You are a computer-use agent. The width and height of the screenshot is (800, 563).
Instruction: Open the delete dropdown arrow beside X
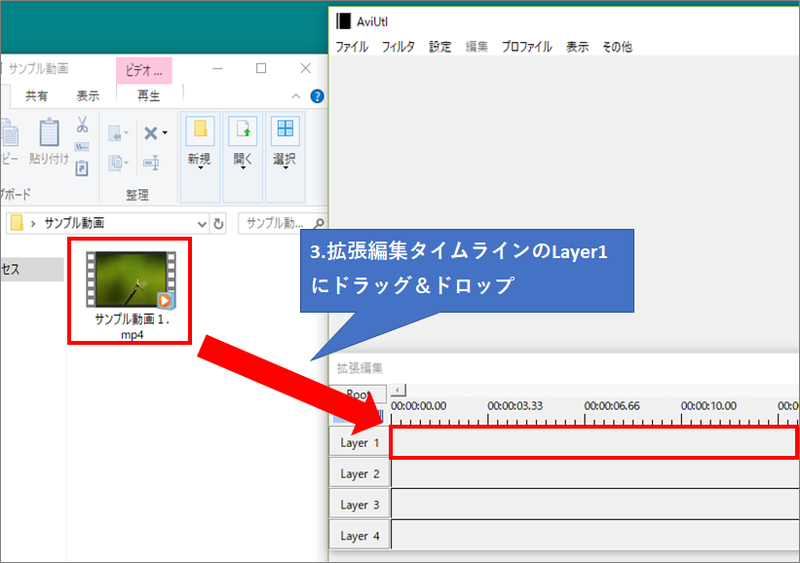tap(165, 133)
